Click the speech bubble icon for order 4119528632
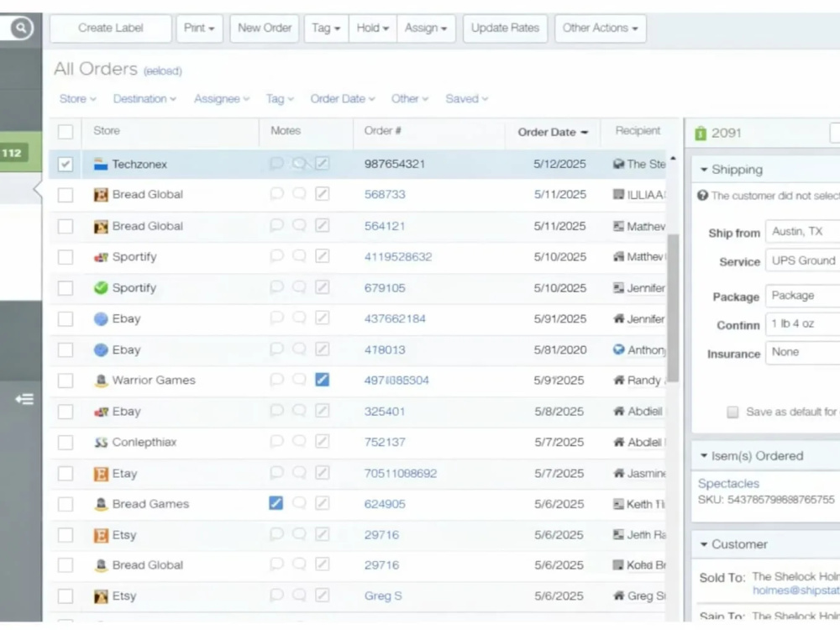Viewport: 840px width, 630px height. 276,256
